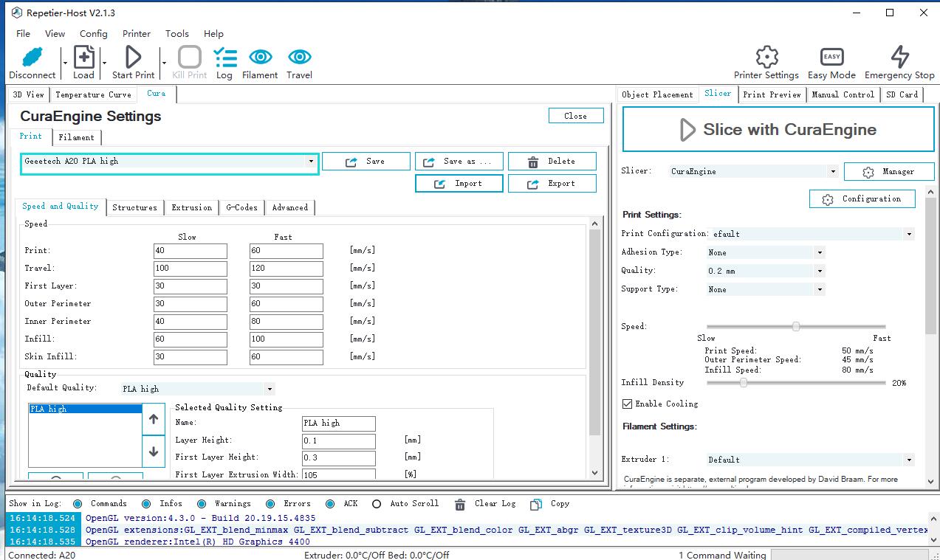Image resolution: width=940 pixels, height=560 pixels.
Task: Toggle the Log icon in toolbar
Action: tap(224, 57)
